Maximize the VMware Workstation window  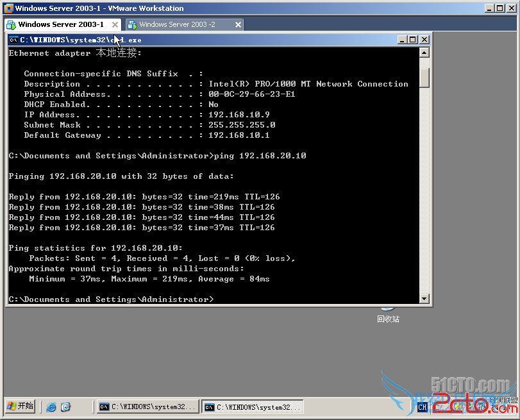pos(500,8)
